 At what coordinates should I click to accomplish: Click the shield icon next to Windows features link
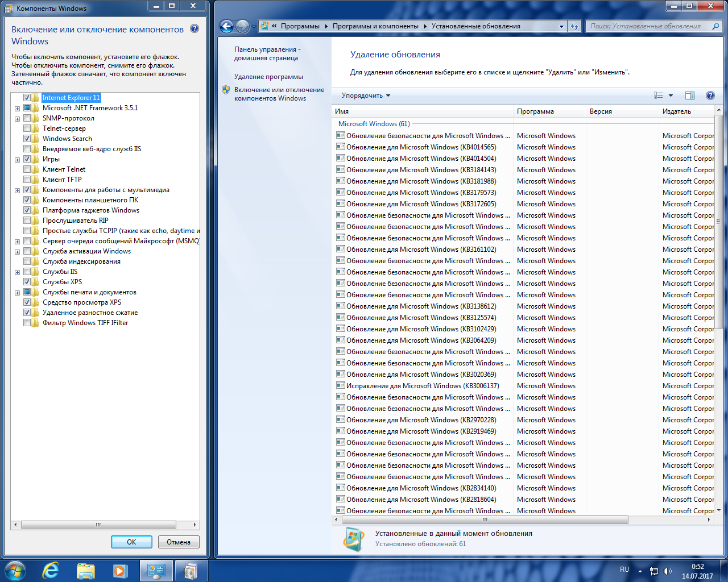tap(226, 90)
